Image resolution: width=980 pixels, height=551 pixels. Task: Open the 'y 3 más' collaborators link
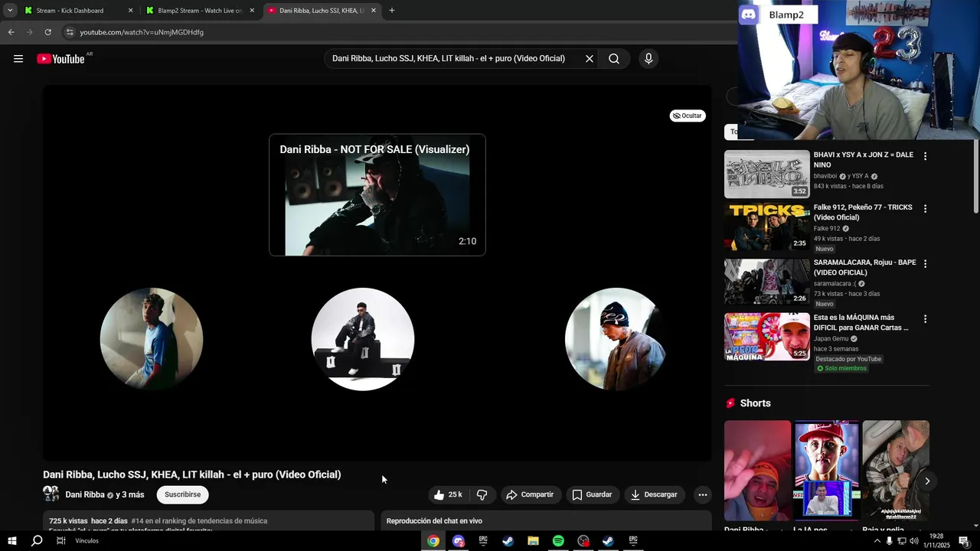[x=130, y=495]
